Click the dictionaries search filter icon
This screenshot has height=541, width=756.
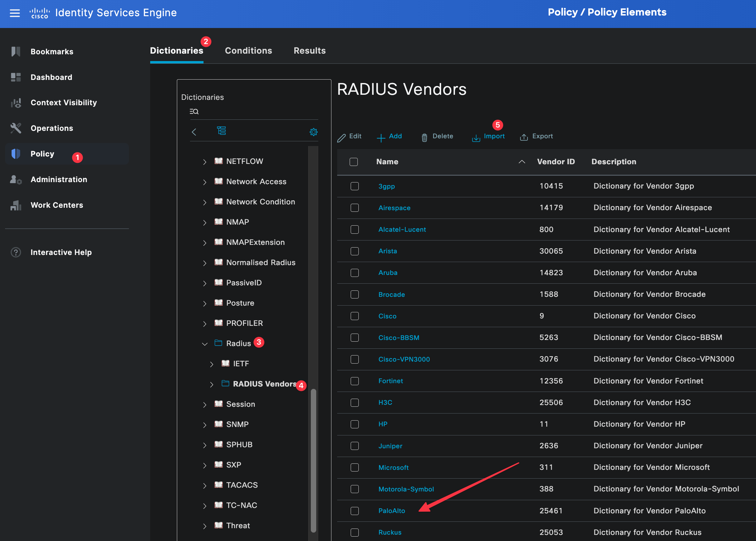pos(194,111)
